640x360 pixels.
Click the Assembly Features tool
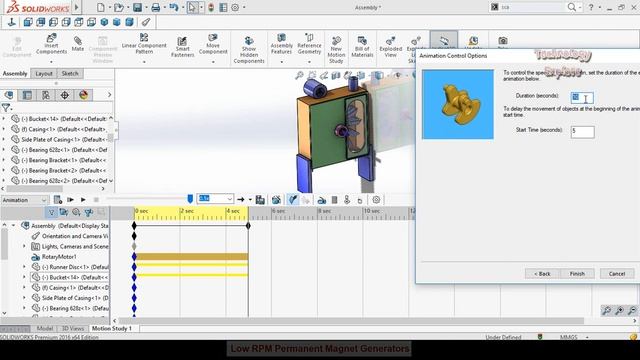pos(282,44)
